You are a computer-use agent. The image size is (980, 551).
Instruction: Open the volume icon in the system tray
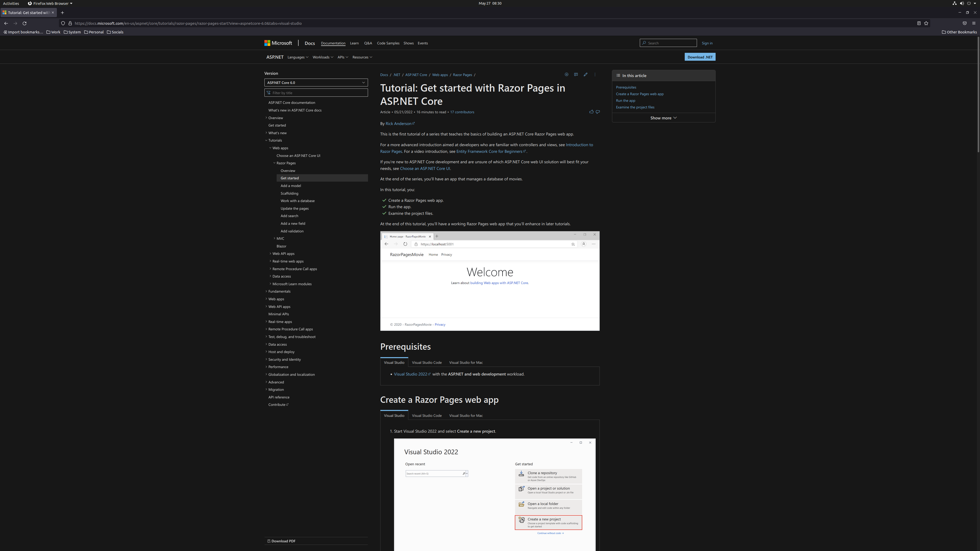pyautogui.click(x=962, y=3)
